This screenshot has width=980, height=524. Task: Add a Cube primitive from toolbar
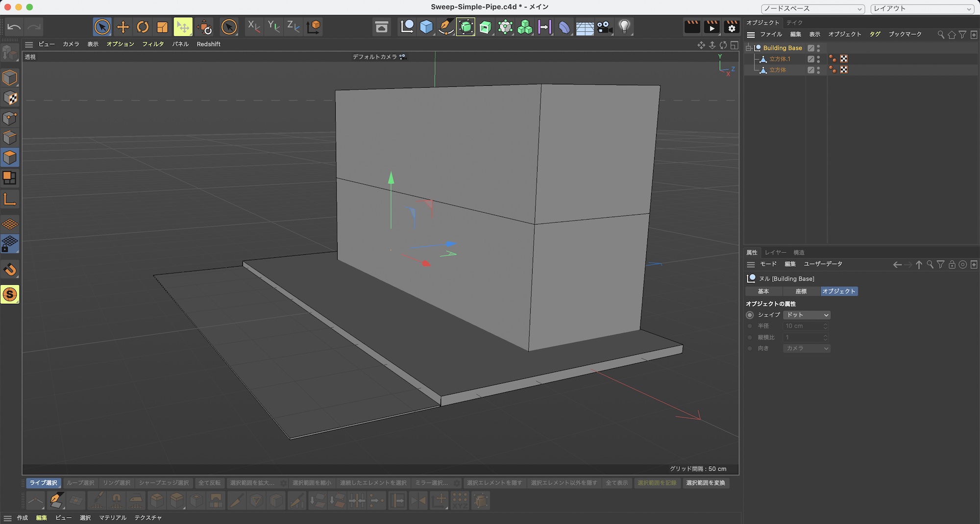click(426, 27)
